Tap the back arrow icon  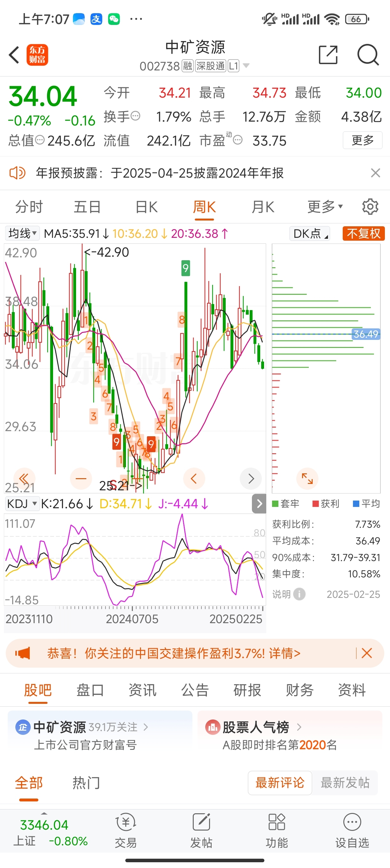[x=14, y=55]
